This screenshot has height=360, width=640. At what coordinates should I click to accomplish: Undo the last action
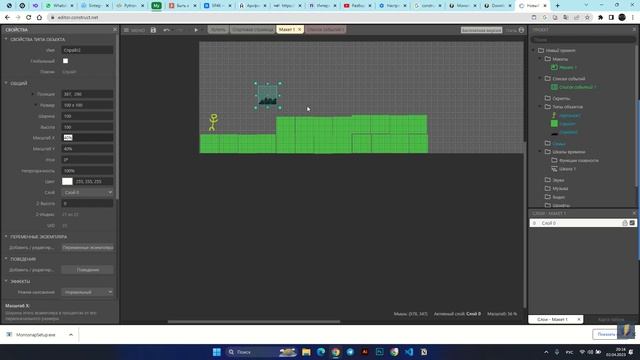point(166,30)
